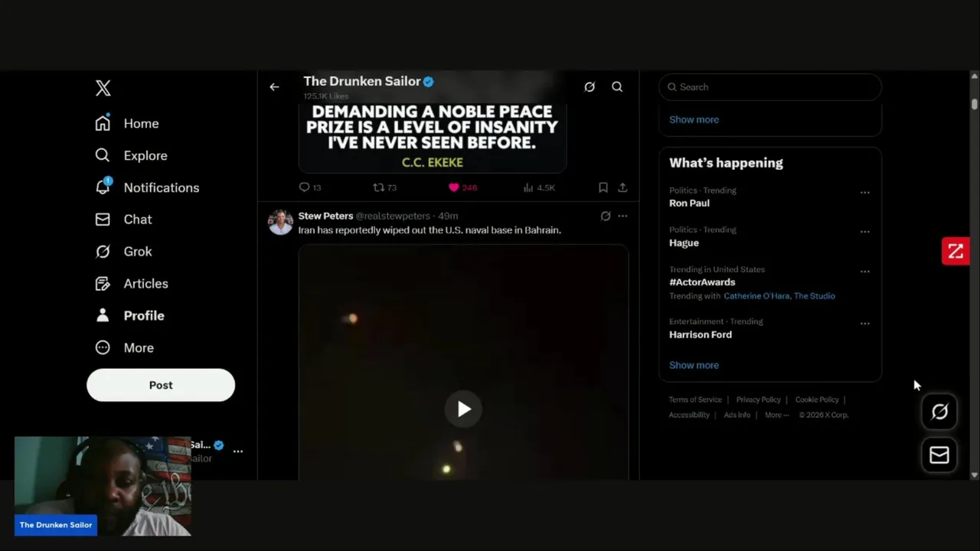Go back using the back arrow

click(274, 87)
